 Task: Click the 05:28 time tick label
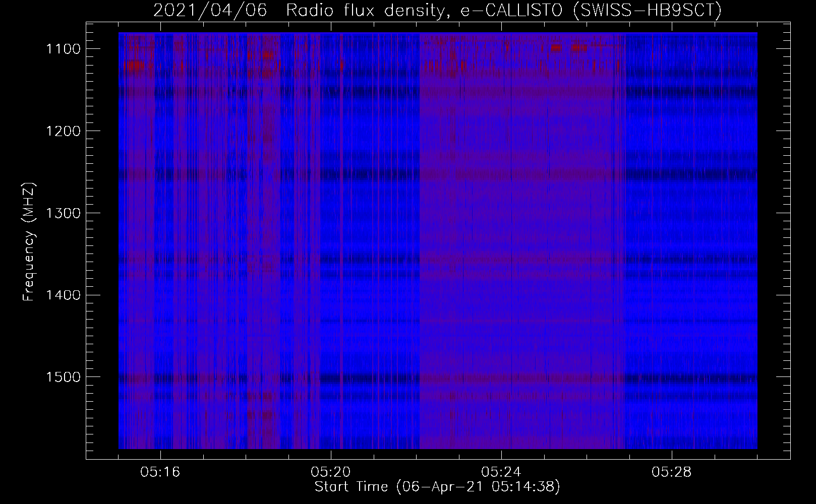672,472
